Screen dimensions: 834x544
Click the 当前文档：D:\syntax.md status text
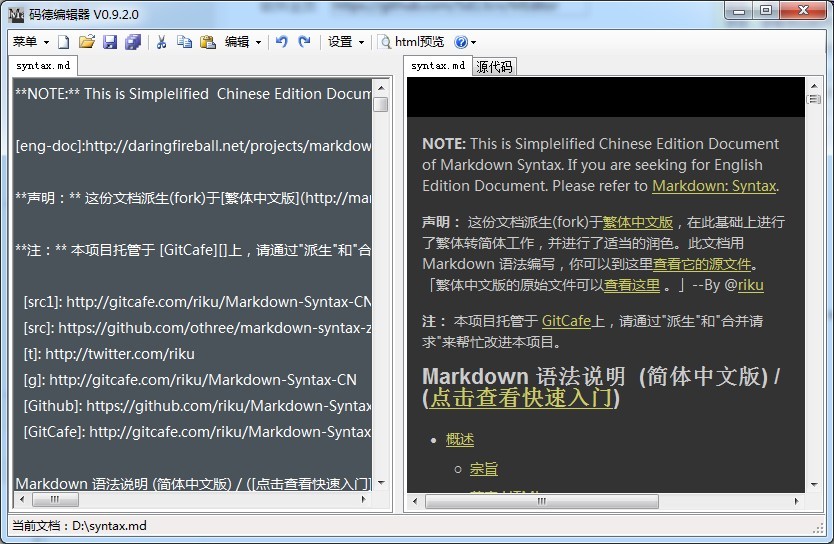click(79, 526)
